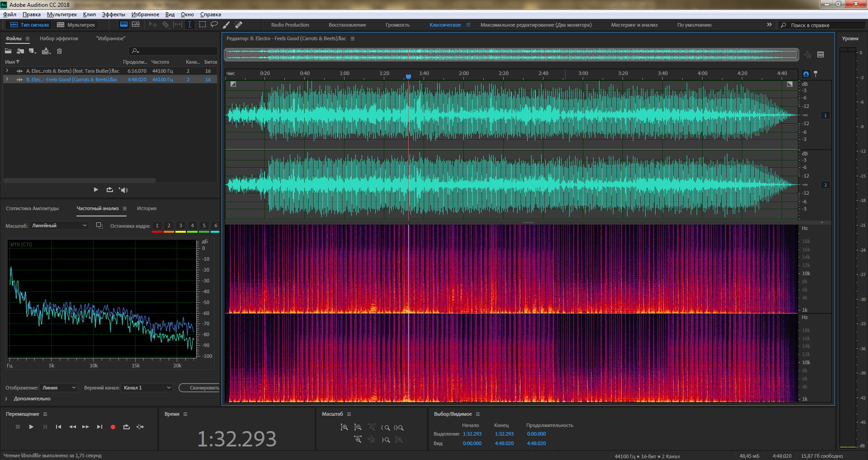Open the "Избранное" tab
The width and height of the screenshot is (868, 460).
pos(111,38)
